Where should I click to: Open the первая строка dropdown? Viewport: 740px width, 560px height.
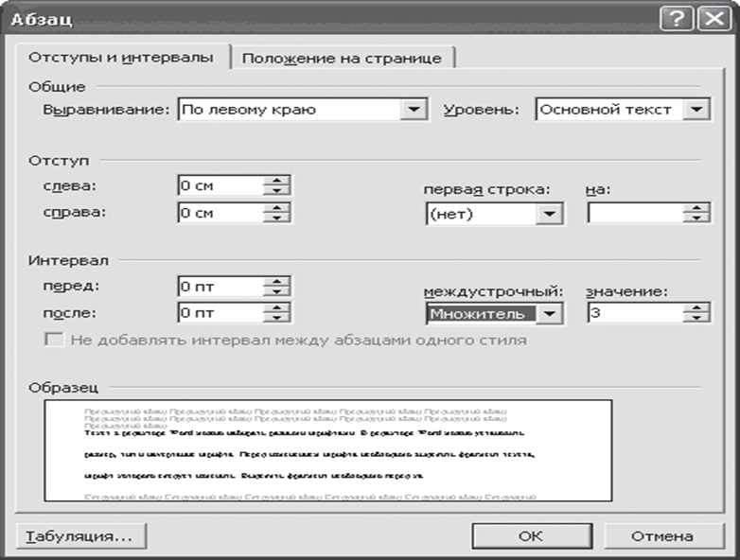point(549,214)
